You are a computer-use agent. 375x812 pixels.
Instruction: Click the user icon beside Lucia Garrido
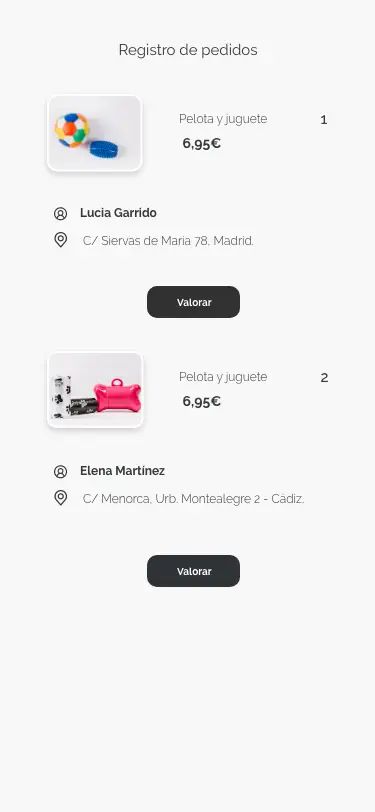(x=61, y=213)
